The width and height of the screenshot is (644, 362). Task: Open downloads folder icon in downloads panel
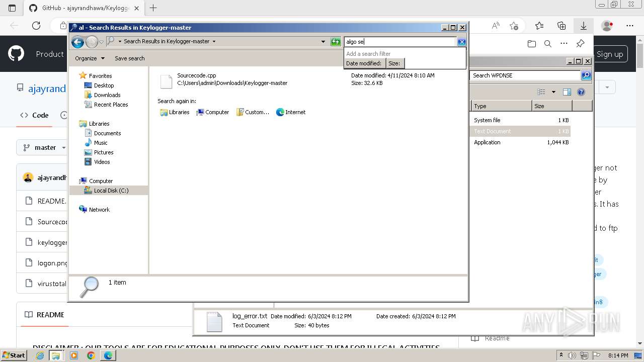(532, 44)
